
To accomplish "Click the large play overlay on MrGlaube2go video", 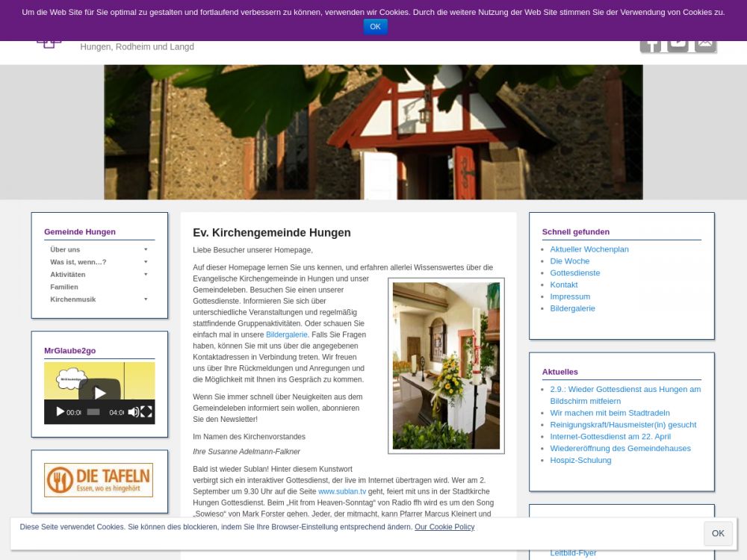I will [99, 393].
